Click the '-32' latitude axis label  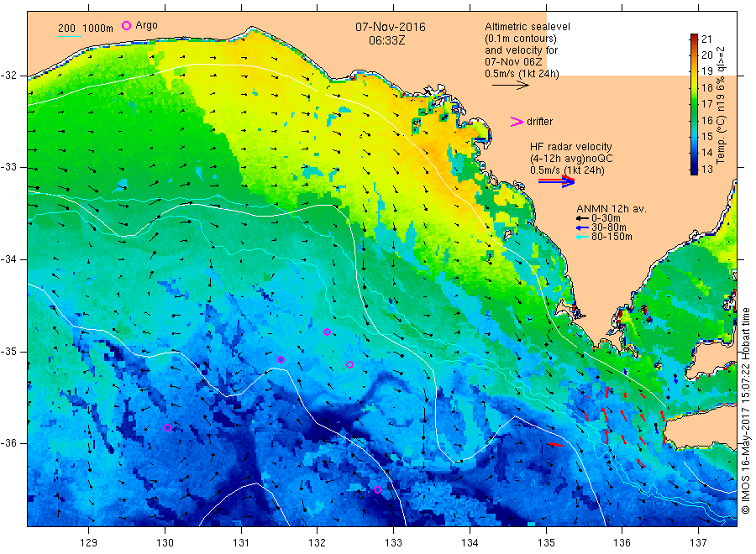[x=8, y=76]
